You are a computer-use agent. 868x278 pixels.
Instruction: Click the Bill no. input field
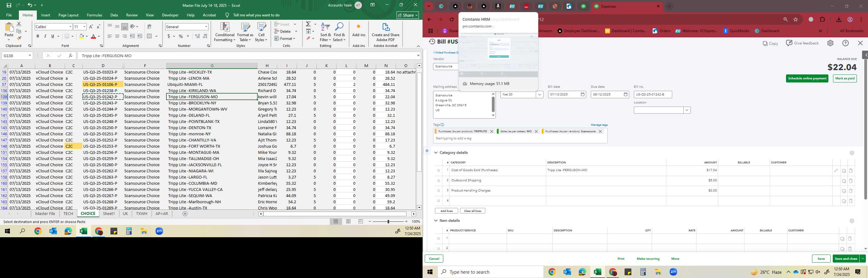[653, 95]
